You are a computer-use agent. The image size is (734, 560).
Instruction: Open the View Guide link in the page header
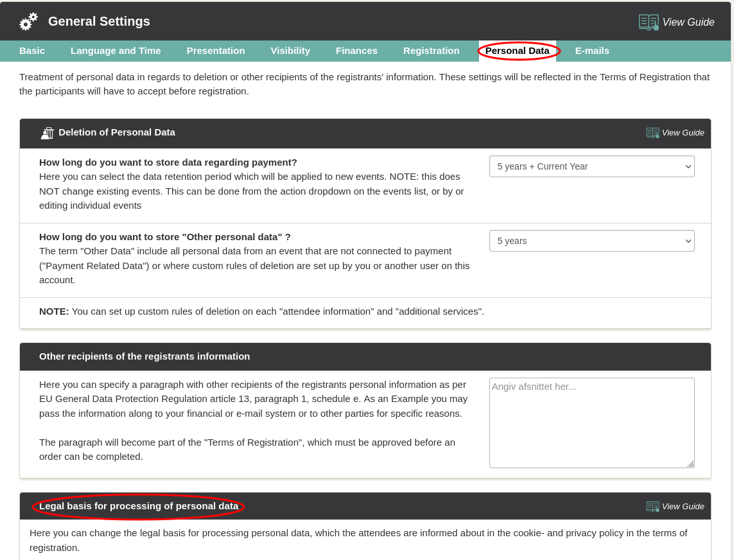(688, 22)
